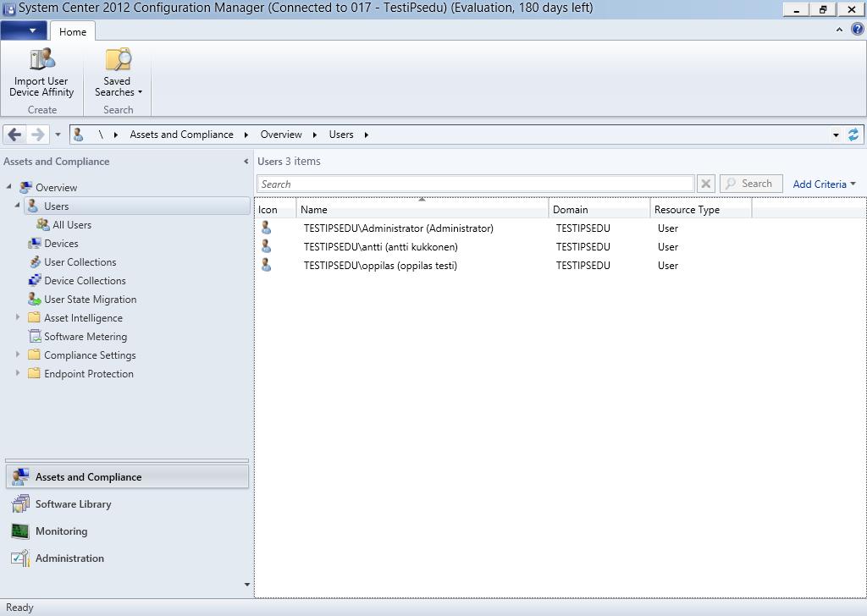This screenshot has height=616, width=867.
Task: Click the User State Migration node icon
Action: [34, 299]
